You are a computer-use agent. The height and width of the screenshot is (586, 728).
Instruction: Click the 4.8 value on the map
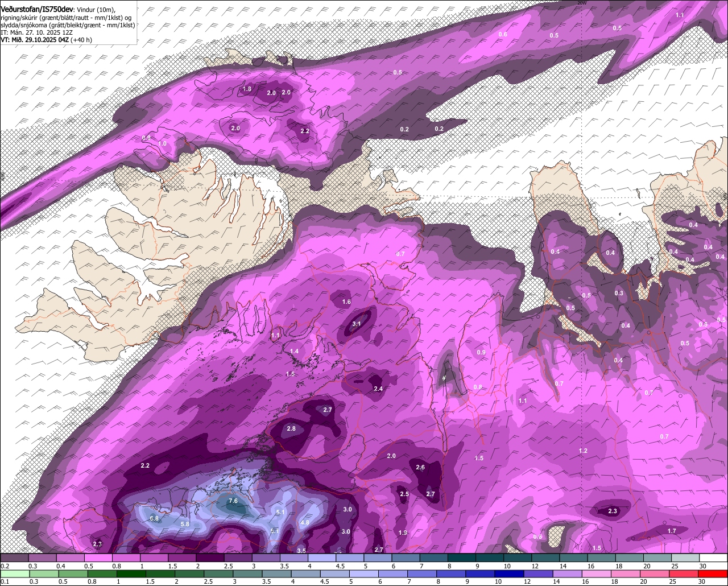pyautogui.click(x=304, y=523)
